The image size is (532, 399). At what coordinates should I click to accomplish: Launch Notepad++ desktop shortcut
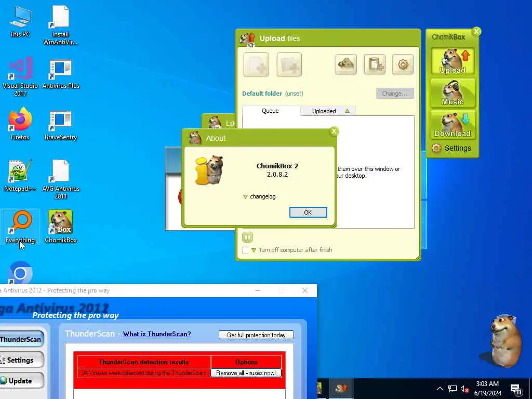[x=20, y=176]
